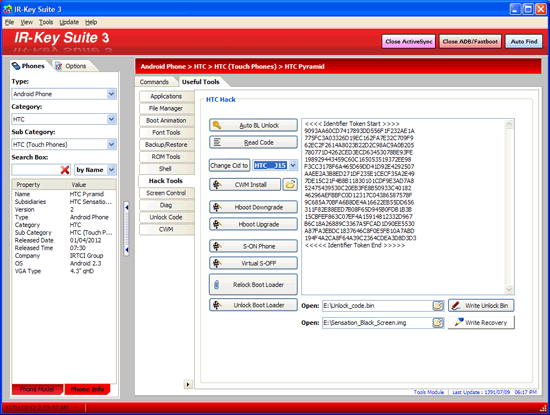Open the Help menu
Viewport: 550px width, 415px height.
91,22
